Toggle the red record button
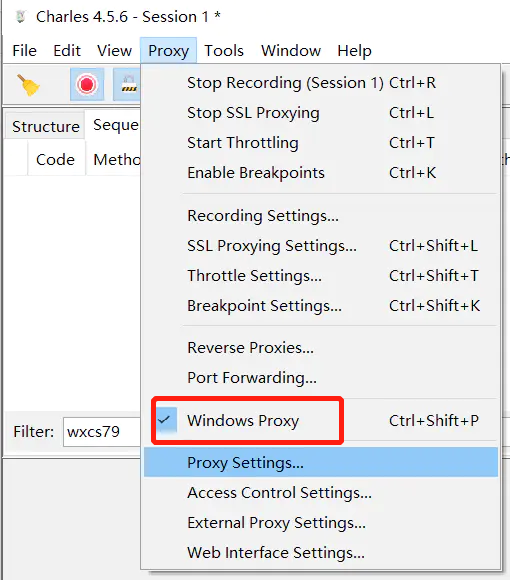Screen dimensions: 510x580 pyautogui.click(x=87, y=84)
